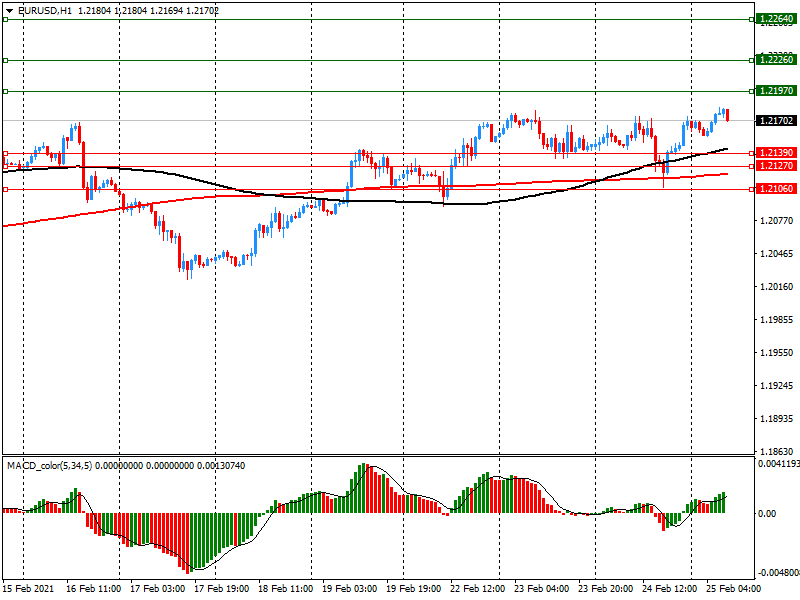Click the MACD scale 0.00 value
800x600 pixels.
[768, 514]
